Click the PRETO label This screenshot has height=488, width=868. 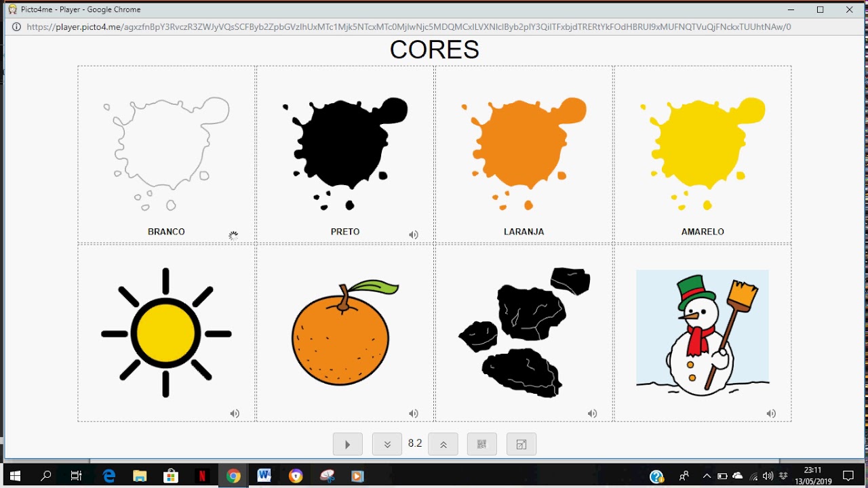tap(345, 232)
